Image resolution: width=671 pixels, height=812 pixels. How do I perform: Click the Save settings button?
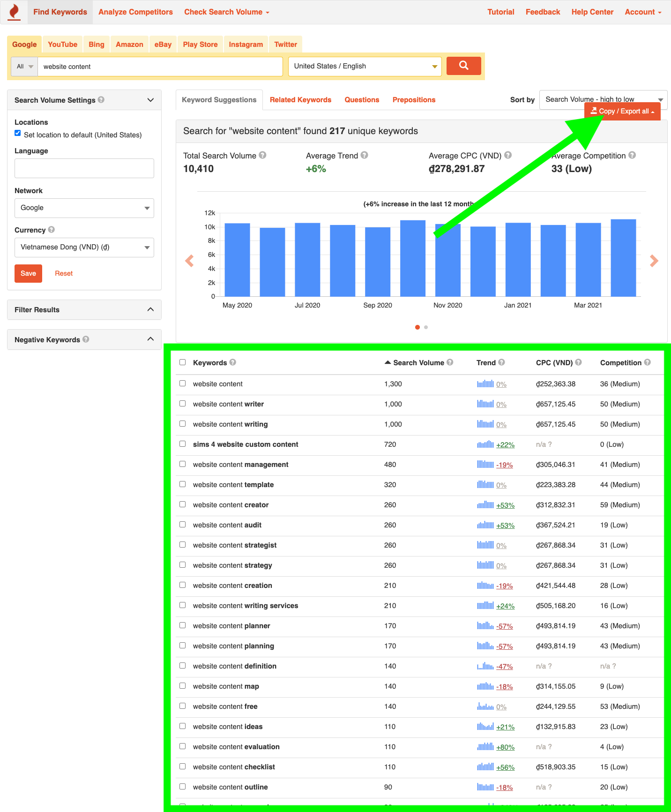pyautogui.click(x=28, y=273)
